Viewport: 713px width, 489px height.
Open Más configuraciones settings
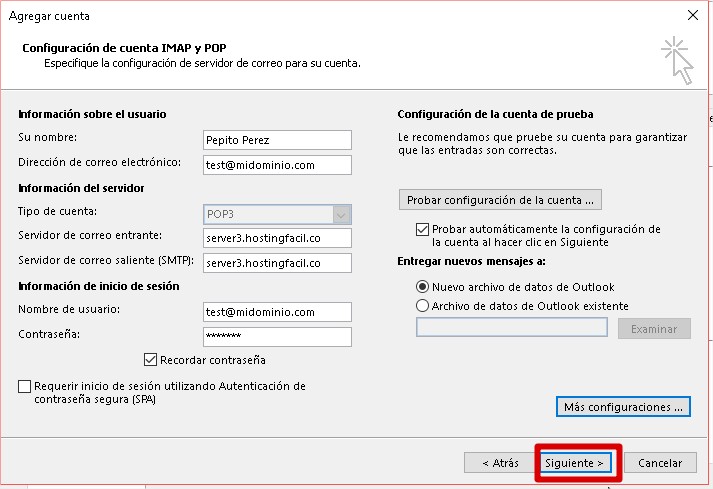tap(623, 407)
